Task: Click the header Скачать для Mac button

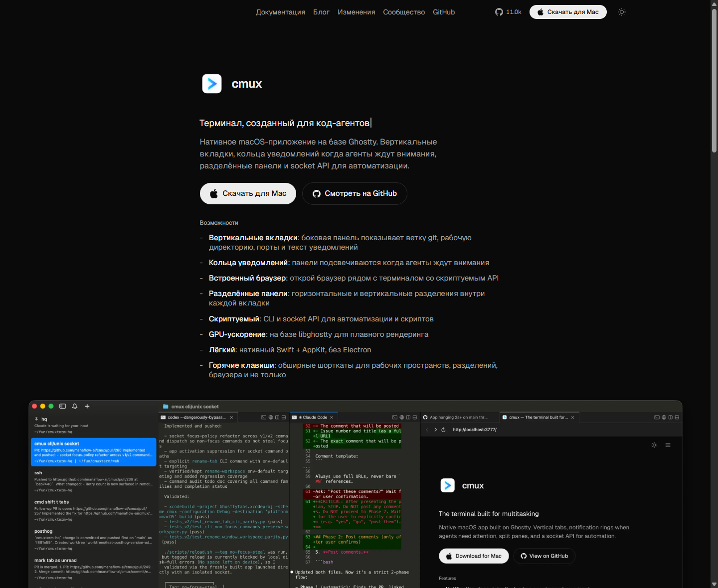Action: click(568, 12)
